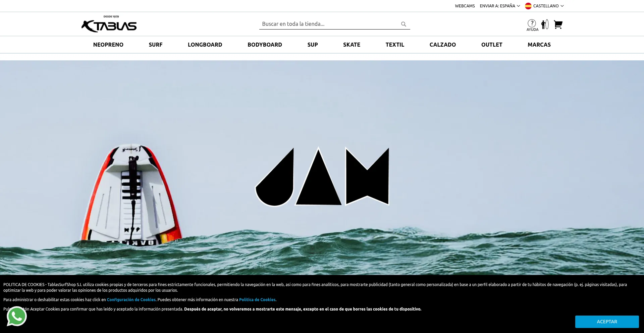Select the Bodyboard menu item
The height and width of the screenshot is (333, 644).
click(x=265, y=45)
